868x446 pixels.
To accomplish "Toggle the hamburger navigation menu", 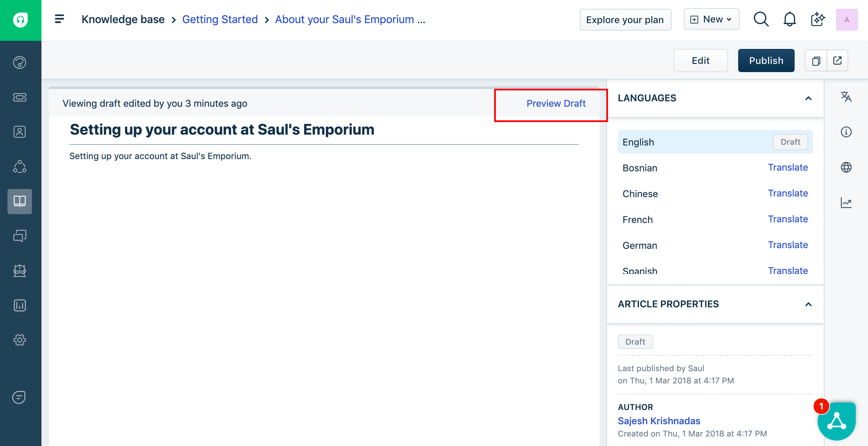I will (59, 19).
